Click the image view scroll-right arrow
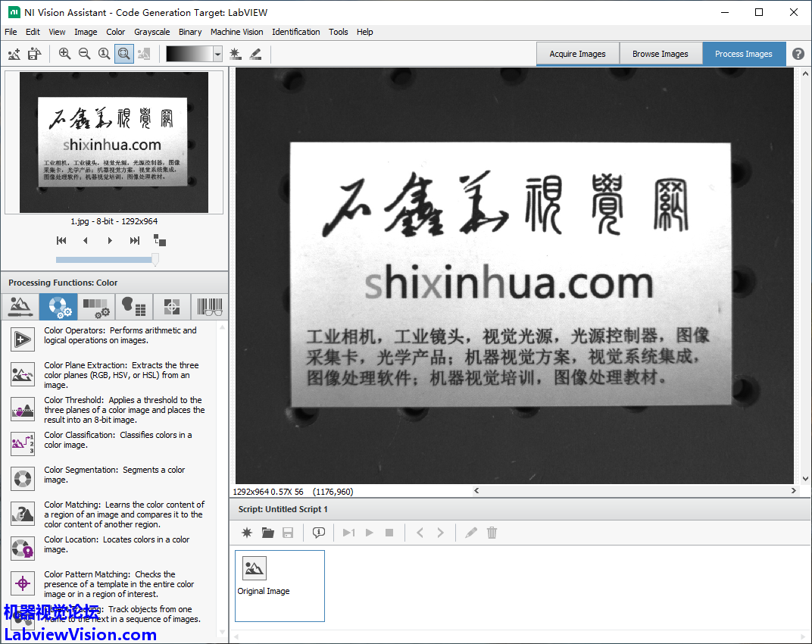The width and height of the screenshot is (812, 644). pos(793,491)
